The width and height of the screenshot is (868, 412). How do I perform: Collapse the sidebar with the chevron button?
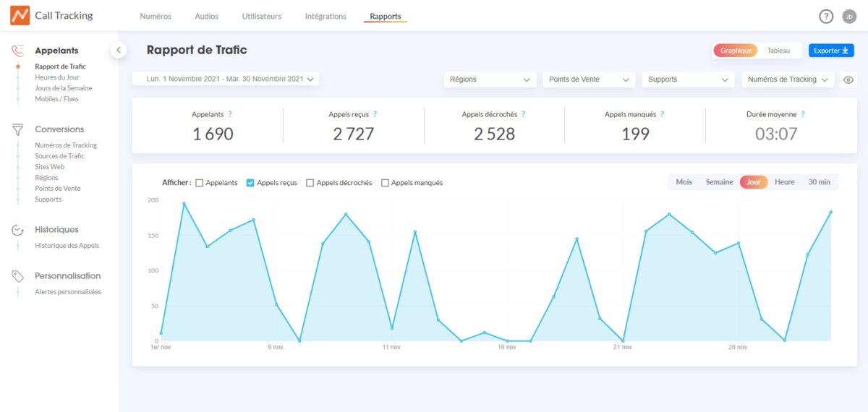tap(119, 50)
